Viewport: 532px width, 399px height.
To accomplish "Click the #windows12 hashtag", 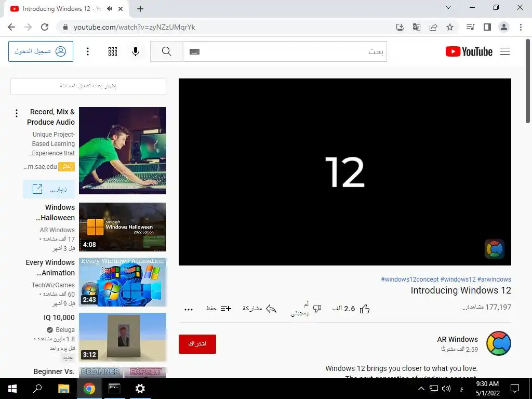I will pos(458,279).
